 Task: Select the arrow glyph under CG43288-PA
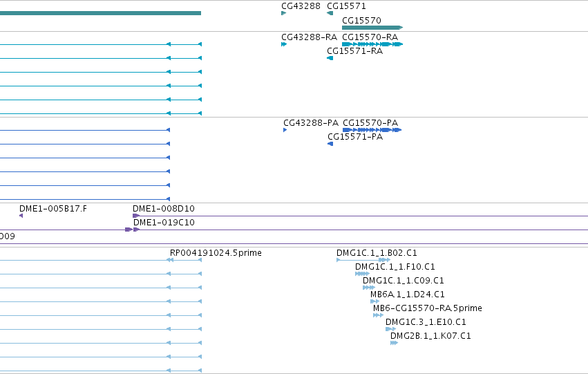click(285, 130)
